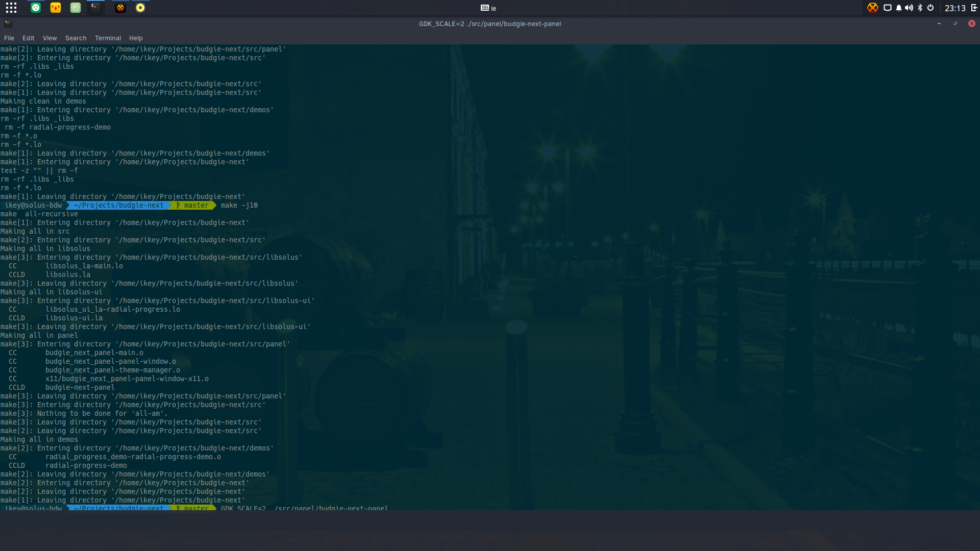
Task: Open the Help menu
Action: [136, 38]
